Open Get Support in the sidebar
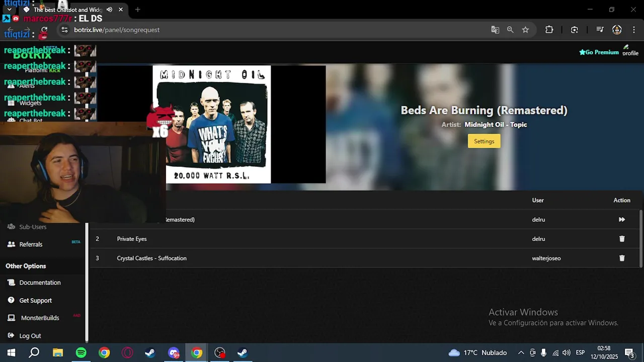This screenshot has height=362, width=644. pos(35,301)
